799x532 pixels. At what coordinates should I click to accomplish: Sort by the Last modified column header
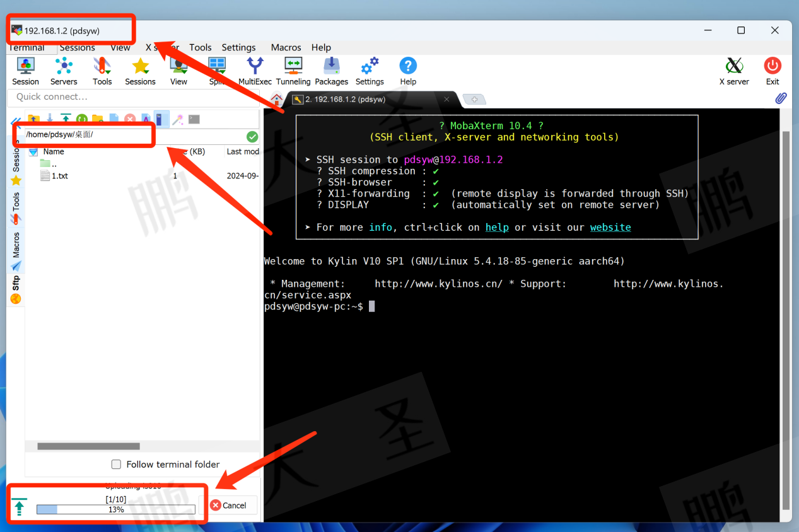tap(243, 152)
